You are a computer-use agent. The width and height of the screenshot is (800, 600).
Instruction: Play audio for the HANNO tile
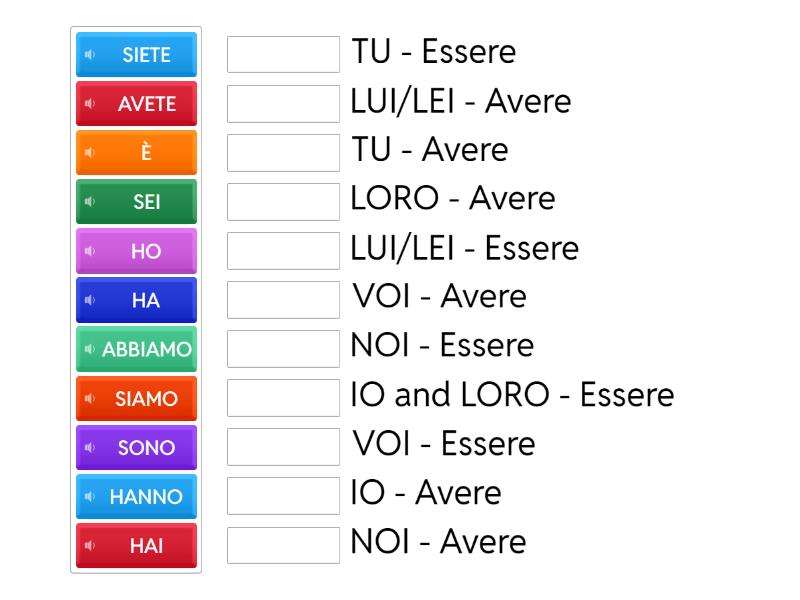click(x=90, y=496)
